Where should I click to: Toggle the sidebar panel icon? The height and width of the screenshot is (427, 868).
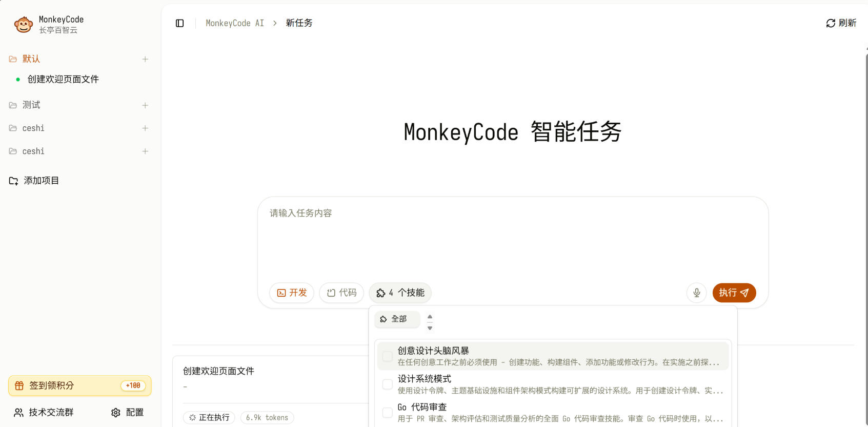tap(179, 23)
